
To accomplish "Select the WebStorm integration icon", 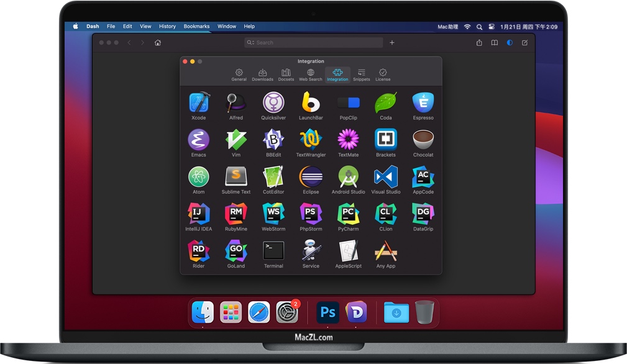I will pos(273,214).
